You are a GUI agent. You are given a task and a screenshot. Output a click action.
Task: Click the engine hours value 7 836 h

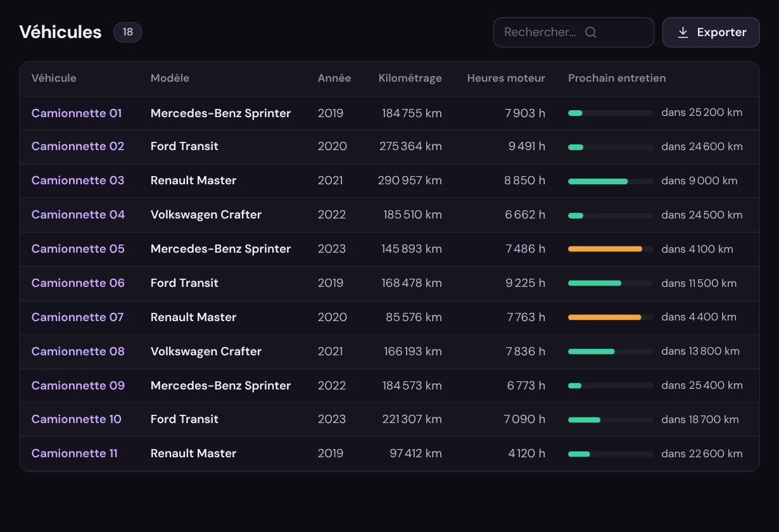point(526,351)
